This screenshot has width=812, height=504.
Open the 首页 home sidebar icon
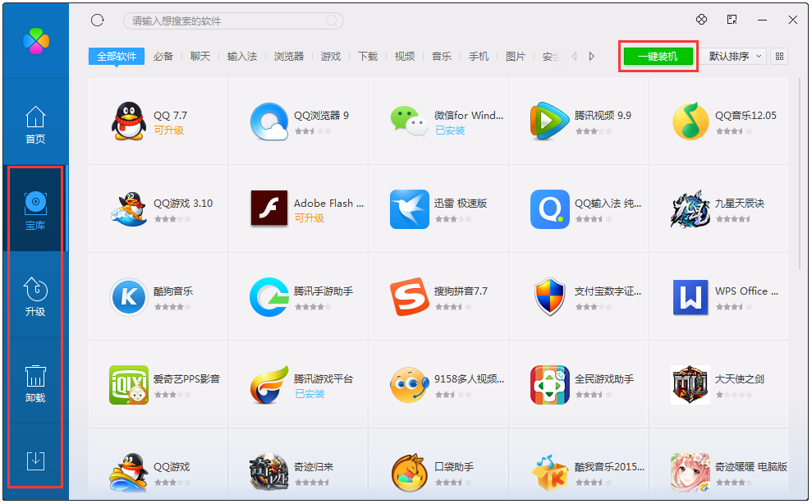click(35, 123)
